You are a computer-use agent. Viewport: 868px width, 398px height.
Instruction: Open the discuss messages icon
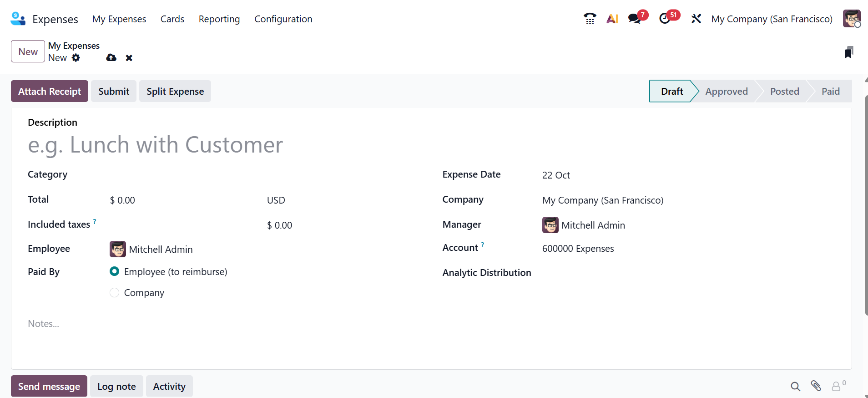pos(635,19)
